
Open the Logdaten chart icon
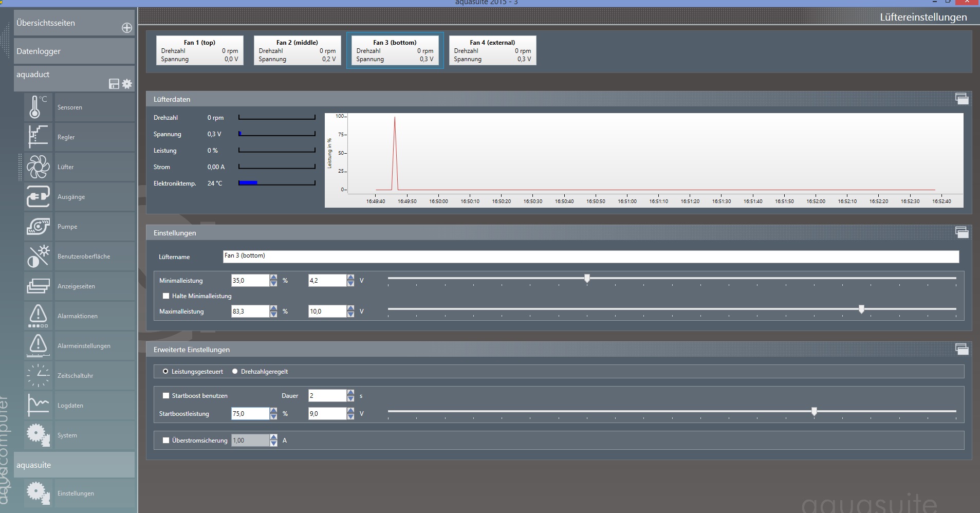(x=38, y=406)
